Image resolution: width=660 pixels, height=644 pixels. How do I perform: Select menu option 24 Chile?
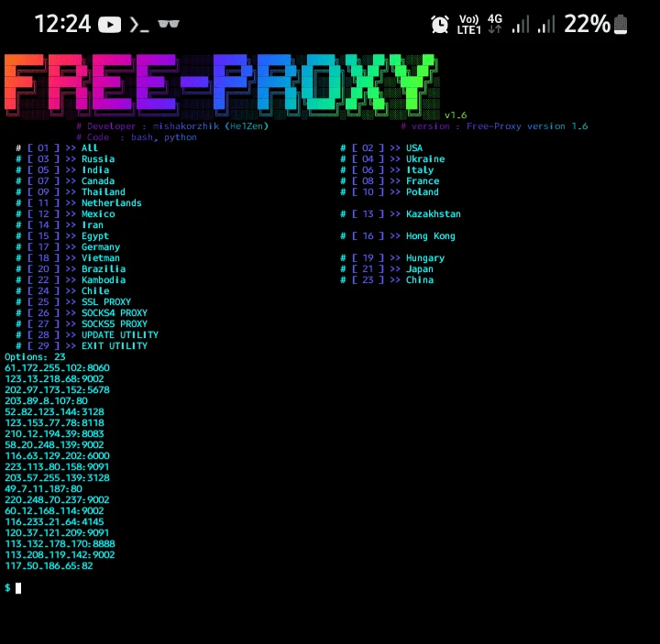pos(62,290)
